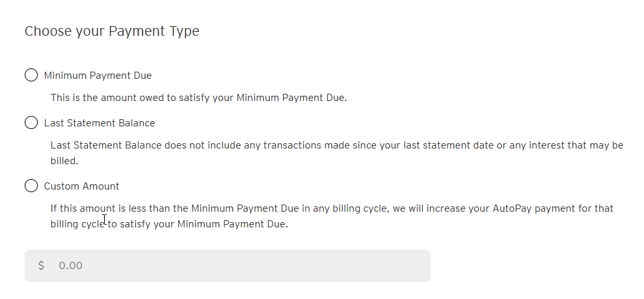The image size is (644, 299).
Task: Select the Minimum Payment Due radio button
Action: [x=31, y=76]
